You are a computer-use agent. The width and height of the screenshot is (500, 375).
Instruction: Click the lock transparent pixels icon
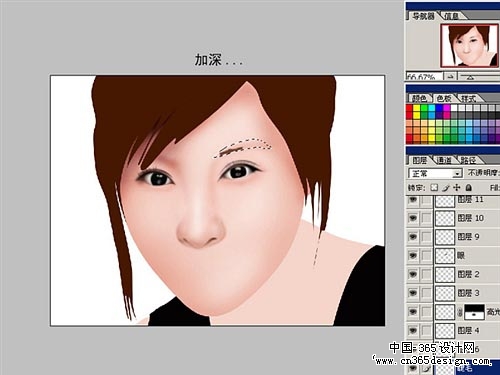pyautogui.click(x=434, y=188)
